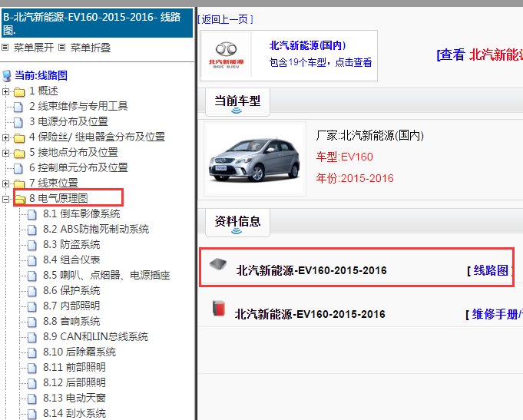523x420 pixels.
Task: Select the '8 电气原理图' tree label
Action: pos(58,198)
